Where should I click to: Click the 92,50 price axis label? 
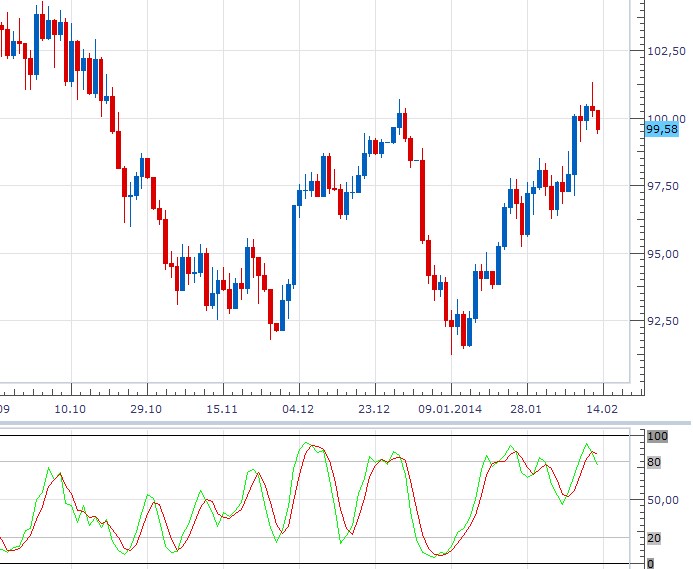coord(663,321)
